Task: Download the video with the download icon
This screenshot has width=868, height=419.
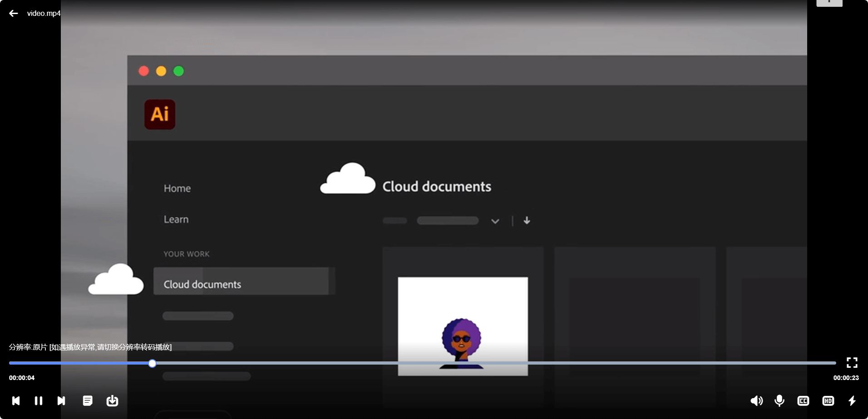Action: 112,401
